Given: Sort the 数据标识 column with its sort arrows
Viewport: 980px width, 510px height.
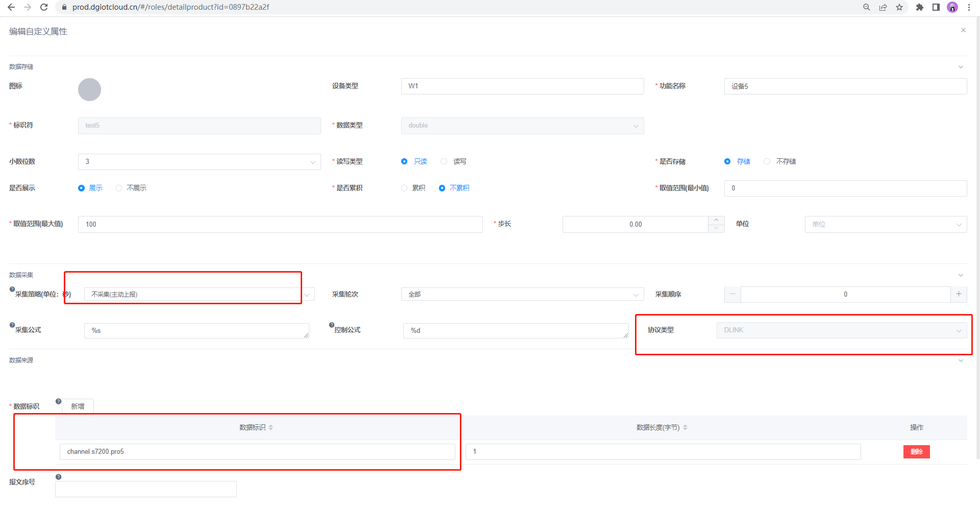Looking at the screenshot, I should click(x=271, y=427).
